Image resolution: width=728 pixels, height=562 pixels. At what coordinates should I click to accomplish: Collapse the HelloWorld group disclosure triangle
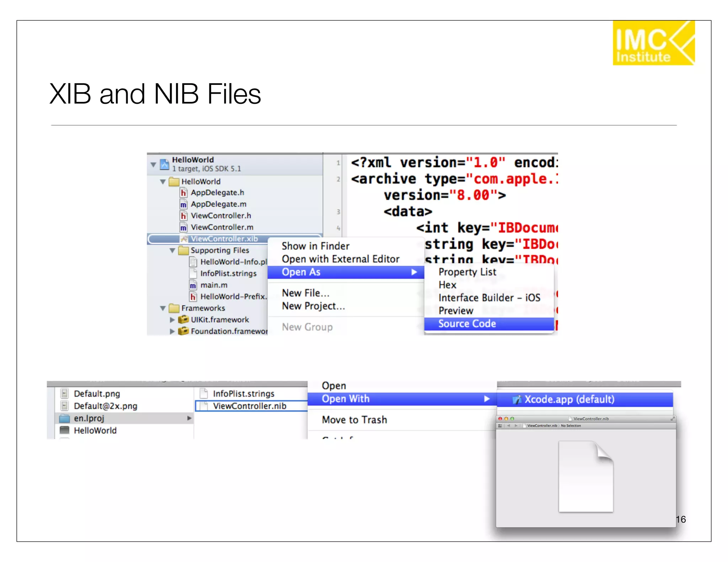click(163, 182)
